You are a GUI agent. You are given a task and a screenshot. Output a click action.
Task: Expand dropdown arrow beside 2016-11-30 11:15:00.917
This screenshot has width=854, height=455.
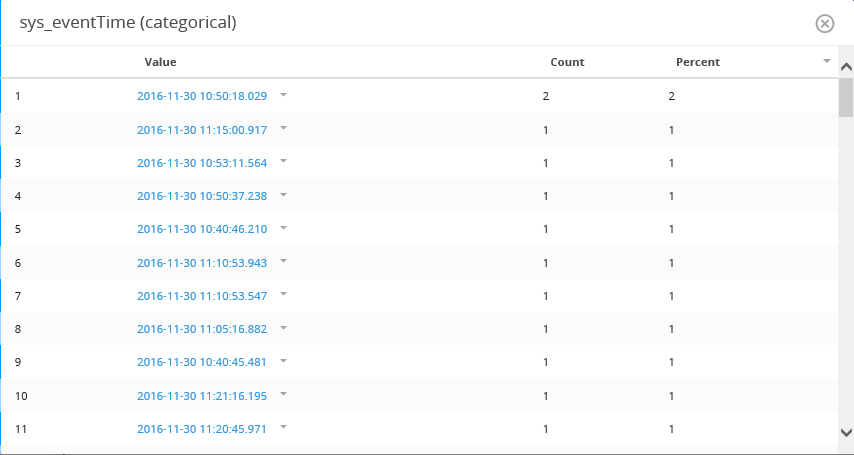coord(283,129)
